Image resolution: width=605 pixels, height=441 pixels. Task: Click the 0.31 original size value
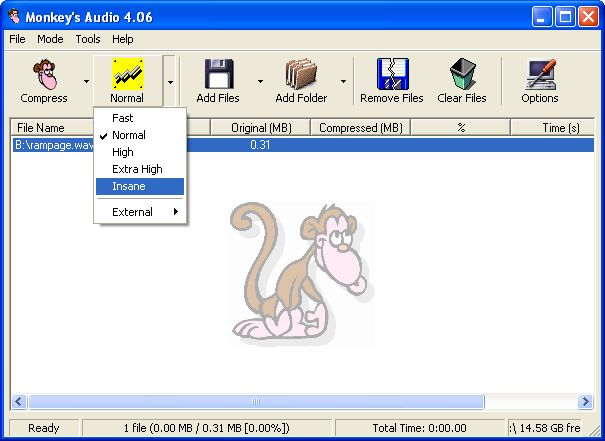(x=260, y=145)
